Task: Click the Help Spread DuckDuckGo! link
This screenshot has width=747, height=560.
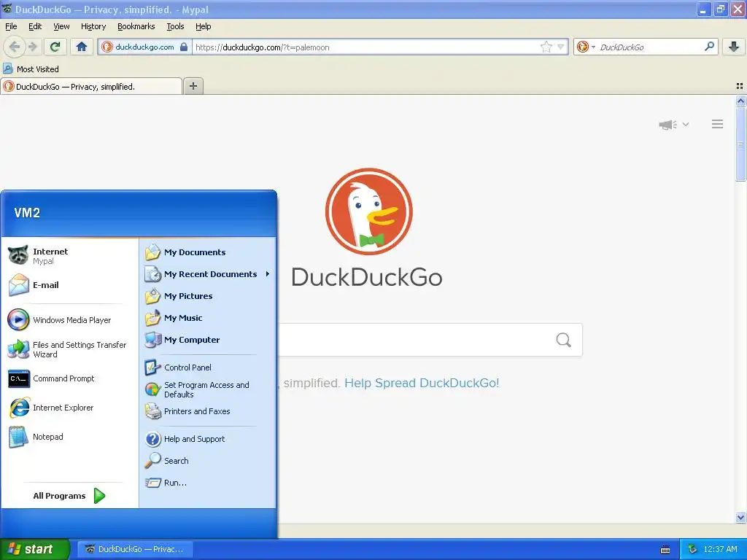Action: 422,383
